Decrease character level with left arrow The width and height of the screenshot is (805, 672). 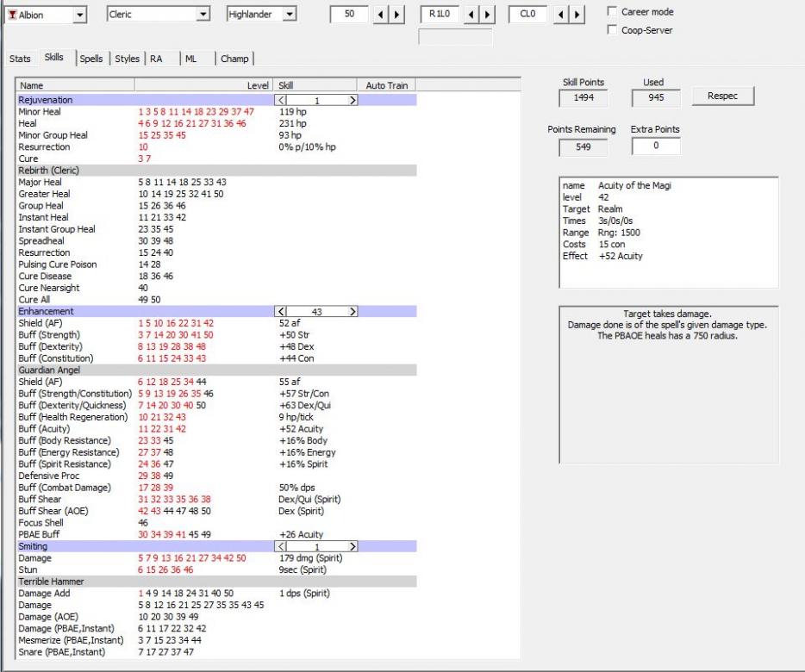coord(380,15)
